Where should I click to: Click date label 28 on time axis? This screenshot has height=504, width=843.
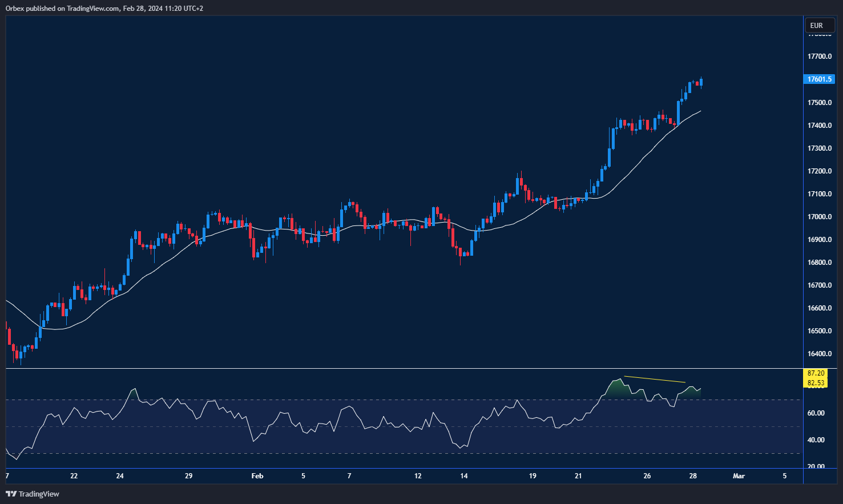pos(693,476)
